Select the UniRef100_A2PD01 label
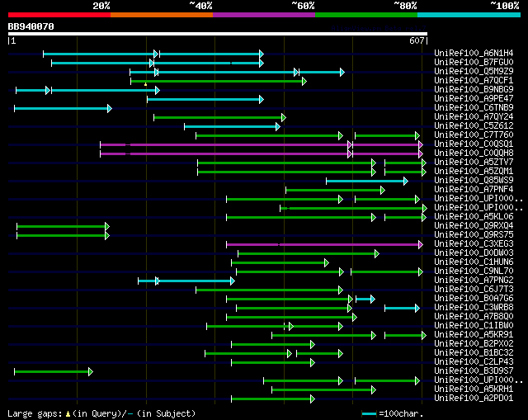528x420 pixels. coord(474,399)
